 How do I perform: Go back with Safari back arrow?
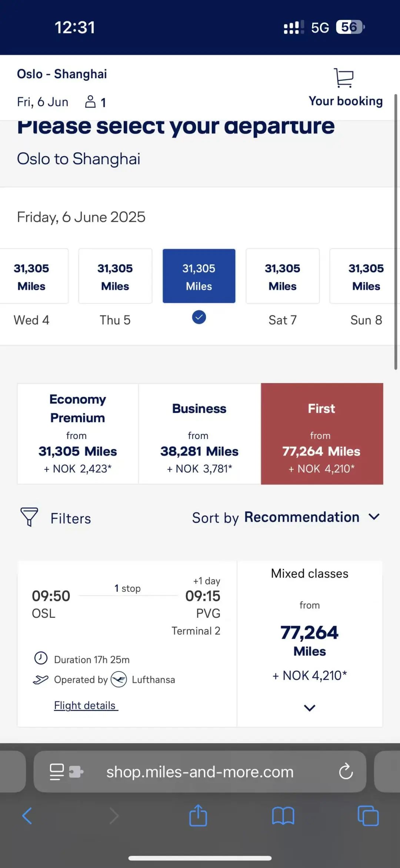27,816
